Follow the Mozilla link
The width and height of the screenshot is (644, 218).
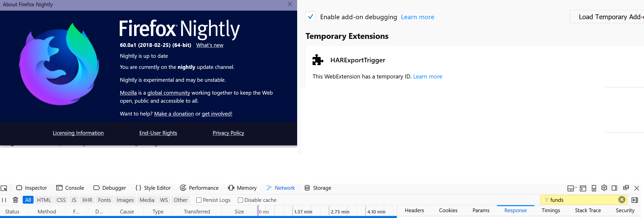tap(128, 93)
